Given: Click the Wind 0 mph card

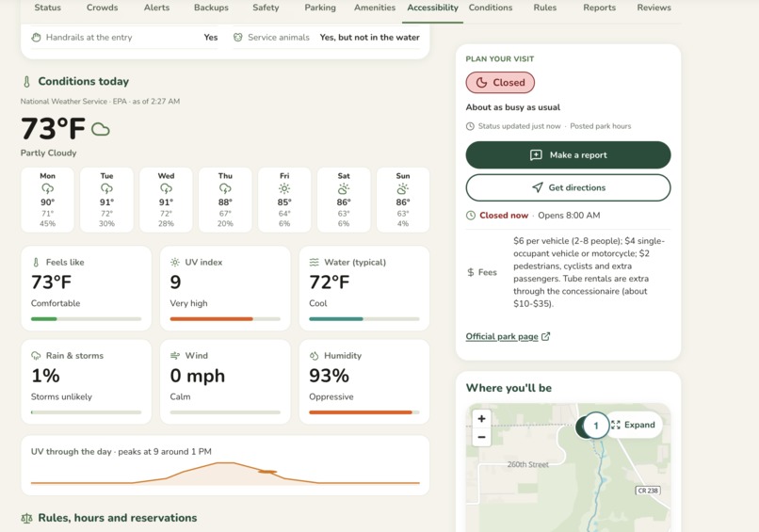Looking at the screenshot, I should click(225, 382).
